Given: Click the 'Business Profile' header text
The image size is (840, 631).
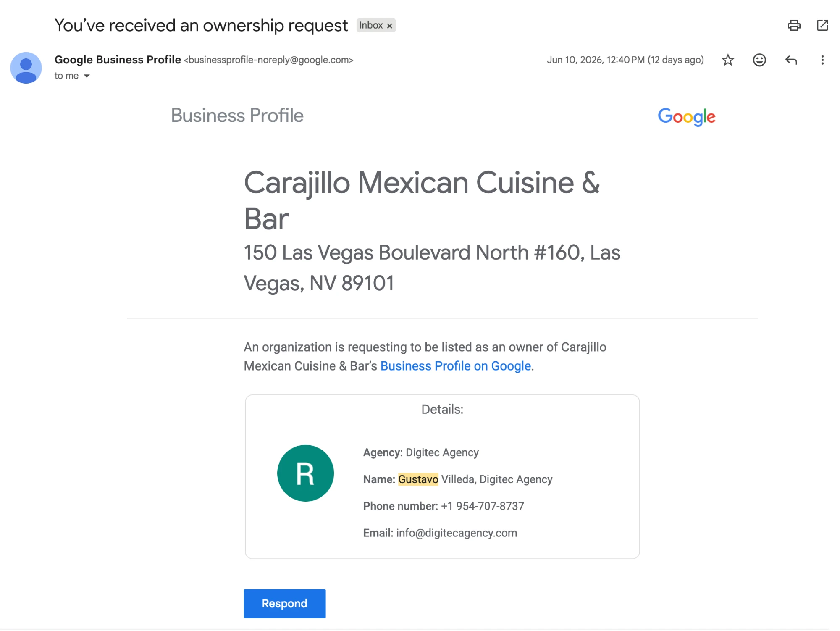Looking at the screenshot, I should click(237, 116).
